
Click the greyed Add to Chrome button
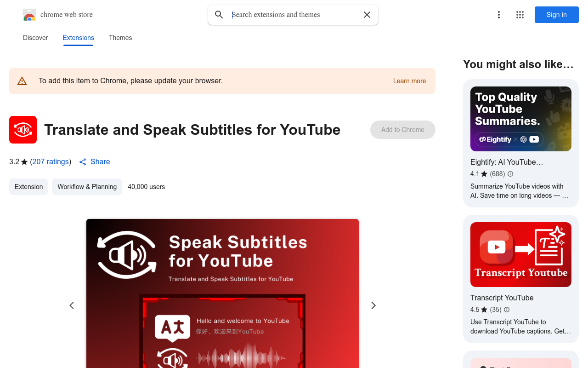pos(403,130)
